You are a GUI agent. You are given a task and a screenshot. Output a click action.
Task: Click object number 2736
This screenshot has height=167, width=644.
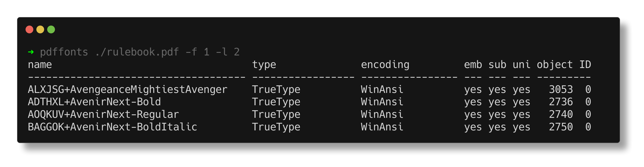[x=561, y=102]
